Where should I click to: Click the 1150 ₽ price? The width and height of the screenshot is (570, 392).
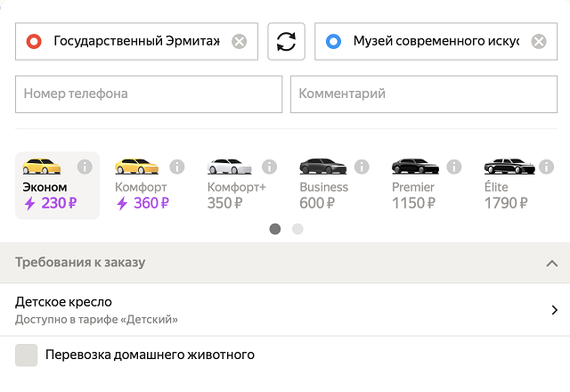(413, 203)
